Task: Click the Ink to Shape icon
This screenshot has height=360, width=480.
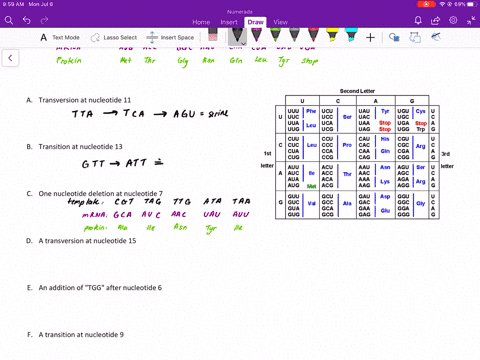Action: 394,37
